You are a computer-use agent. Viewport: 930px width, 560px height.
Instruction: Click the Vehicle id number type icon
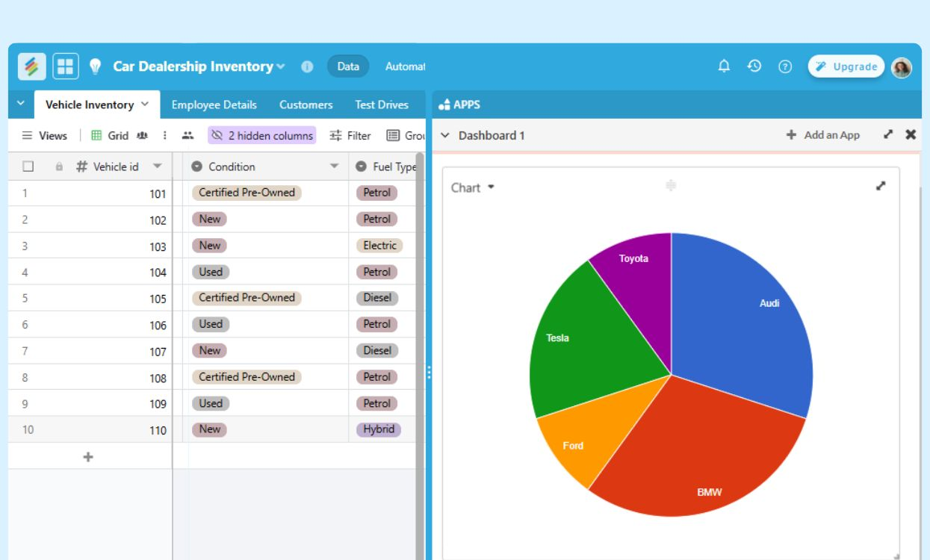[82, 167]
